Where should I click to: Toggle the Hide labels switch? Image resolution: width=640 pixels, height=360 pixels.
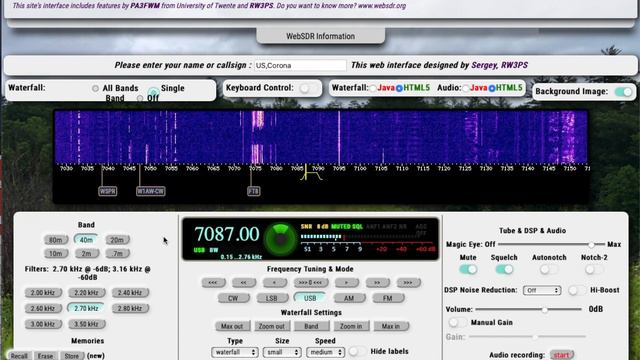click(x=357, y=351)
